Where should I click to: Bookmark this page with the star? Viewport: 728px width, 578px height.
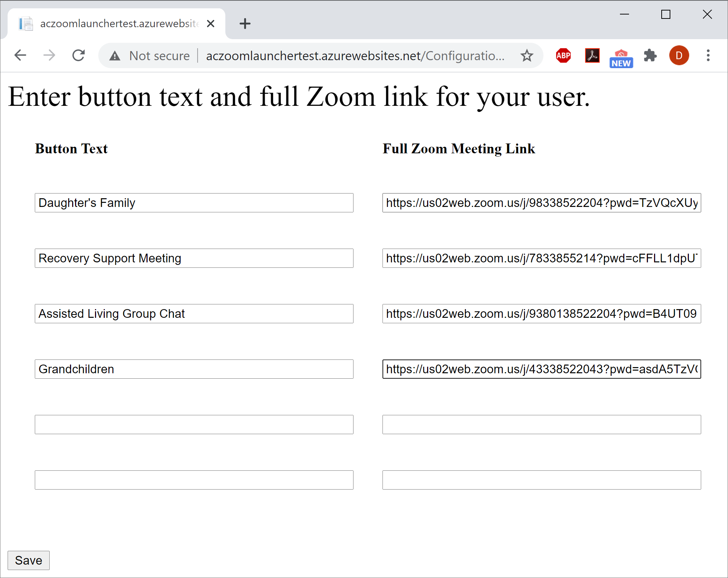(527, 56)
